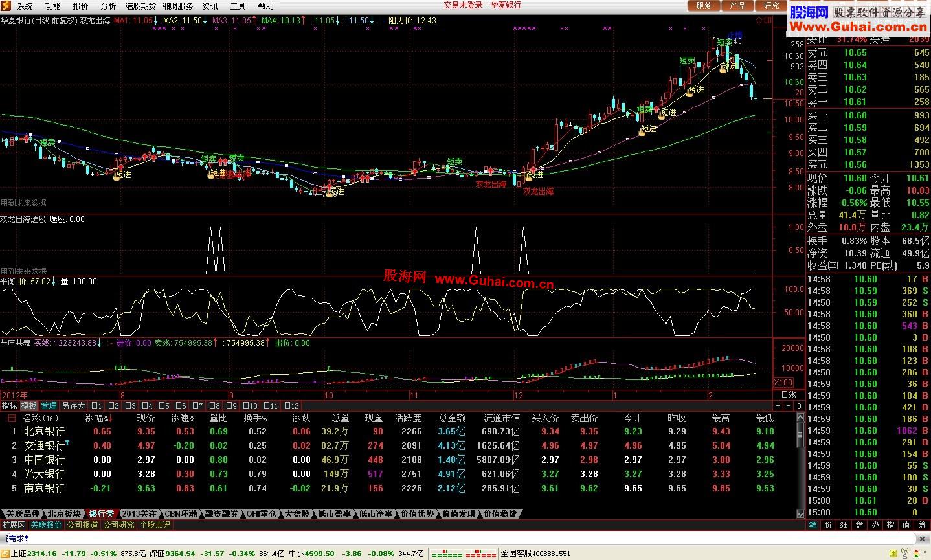Select the 北京板块 tab

[63, 513]
